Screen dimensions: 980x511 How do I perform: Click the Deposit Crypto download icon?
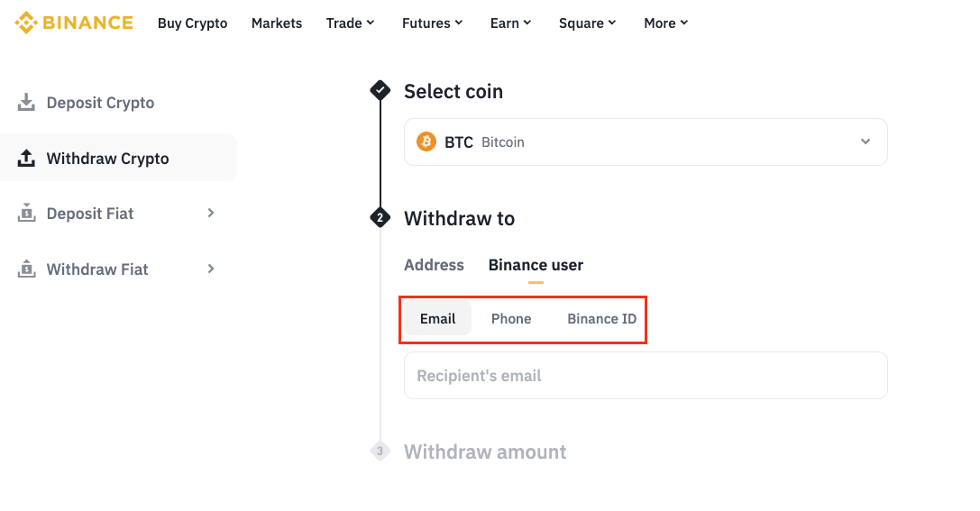(x=27, y=103)
